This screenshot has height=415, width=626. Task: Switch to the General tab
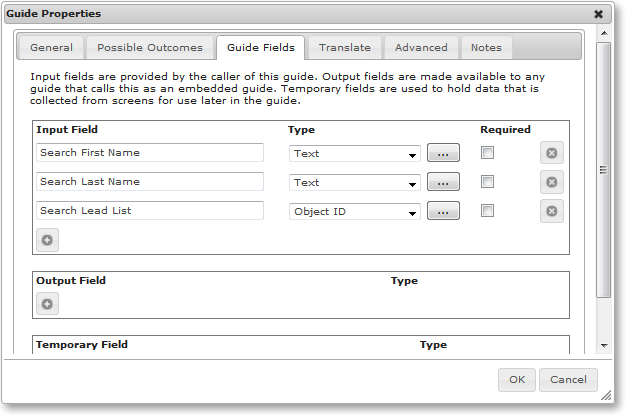tap(52, 48)
